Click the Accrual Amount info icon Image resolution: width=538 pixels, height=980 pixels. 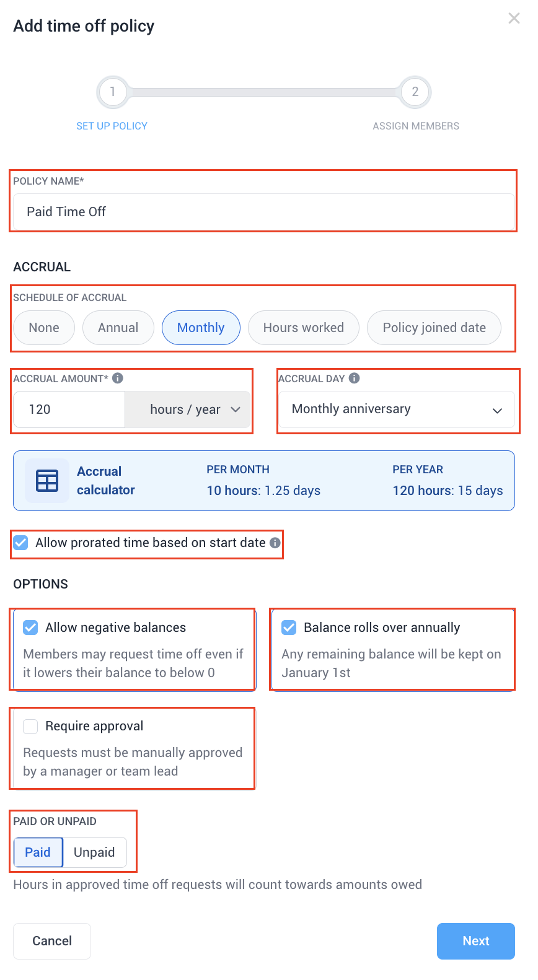point(118,378)
